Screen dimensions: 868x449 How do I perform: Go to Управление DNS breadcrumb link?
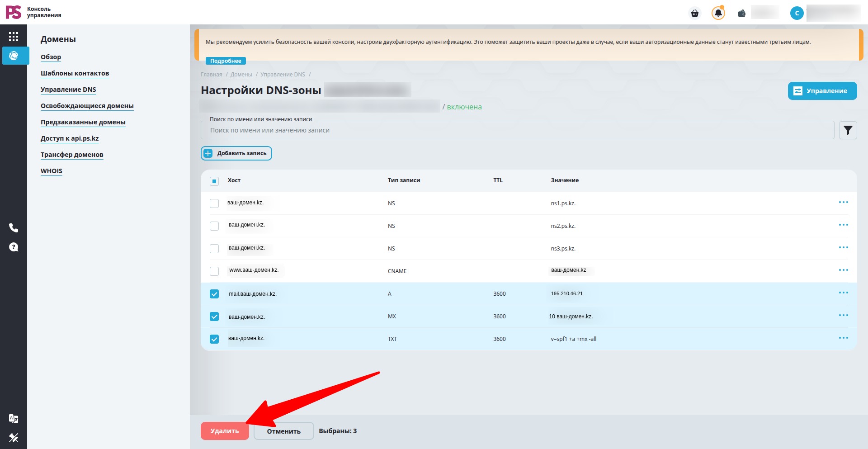pyautogui.click(x=283, y=75)
